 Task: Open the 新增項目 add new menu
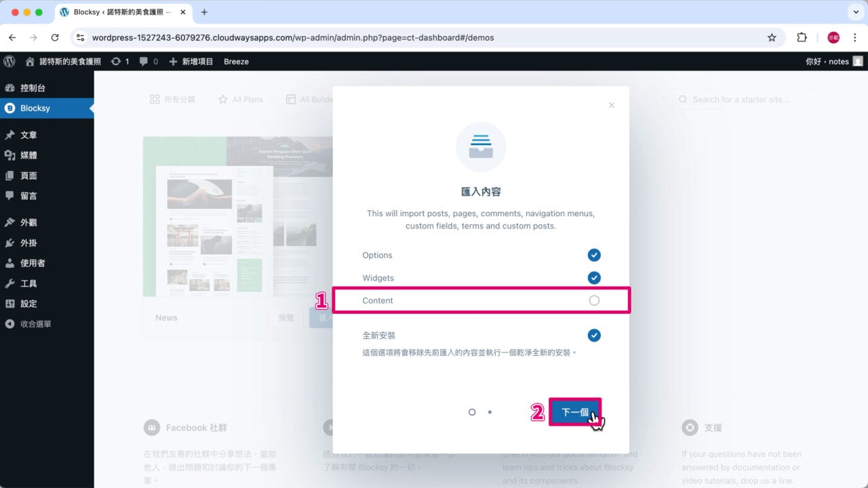[191, 61]
